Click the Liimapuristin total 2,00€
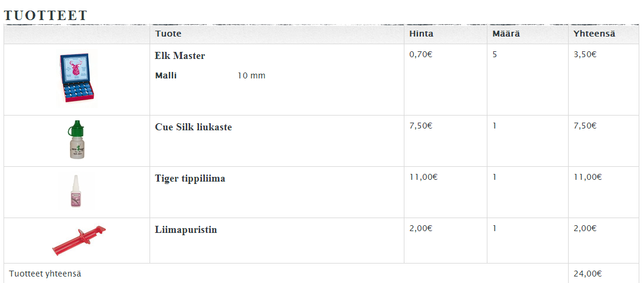The width and height of the screenshot is (644, 283). point(585,228)
